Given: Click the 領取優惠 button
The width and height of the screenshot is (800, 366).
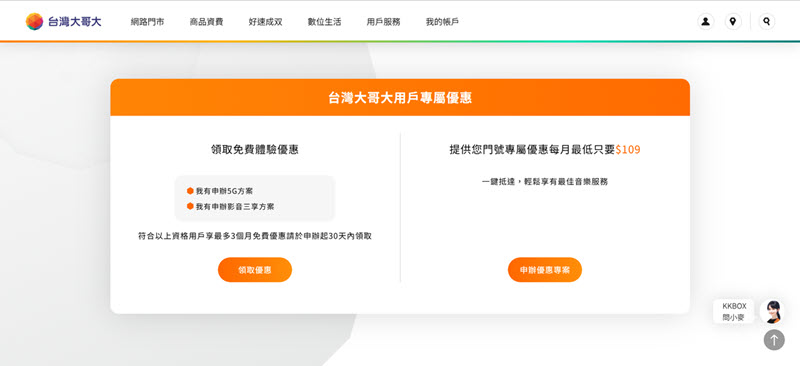Looking at the screenshot, I should [x=255, y=270].
